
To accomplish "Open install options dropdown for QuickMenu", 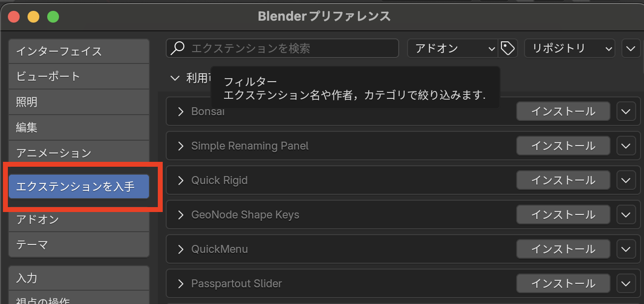I will pos(626,249).
